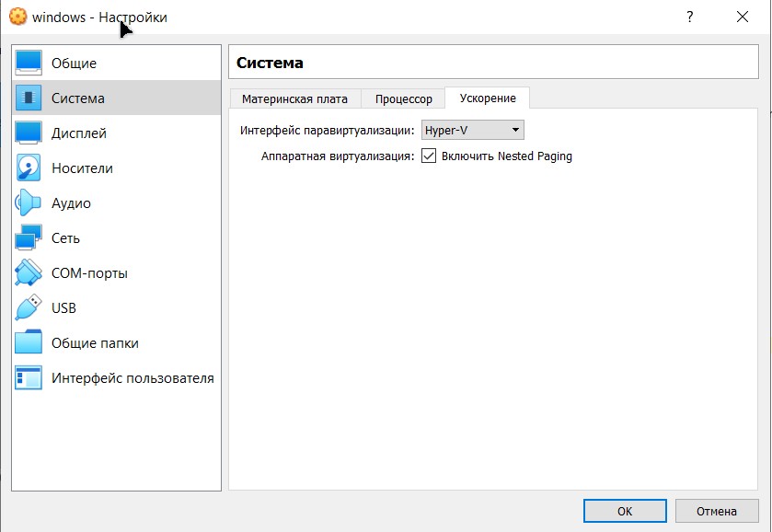Click the Носители disk icon
This screenshot has width=772, height=532.
(29, 168)
